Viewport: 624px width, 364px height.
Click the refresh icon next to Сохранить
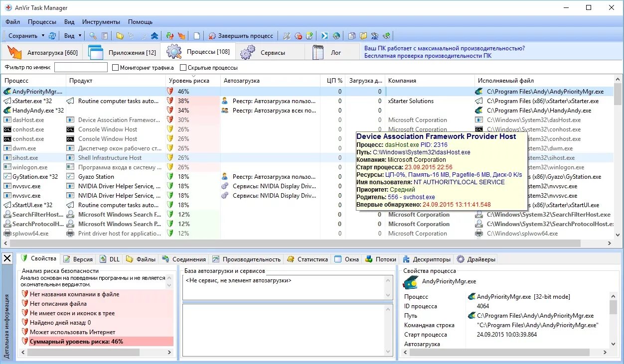coord(52,36)
